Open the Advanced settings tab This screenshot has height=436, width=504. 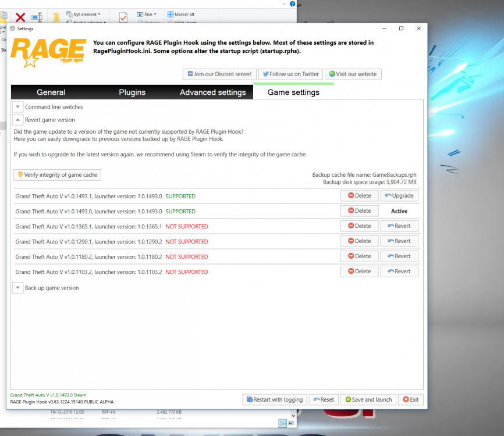coord(213,92)
